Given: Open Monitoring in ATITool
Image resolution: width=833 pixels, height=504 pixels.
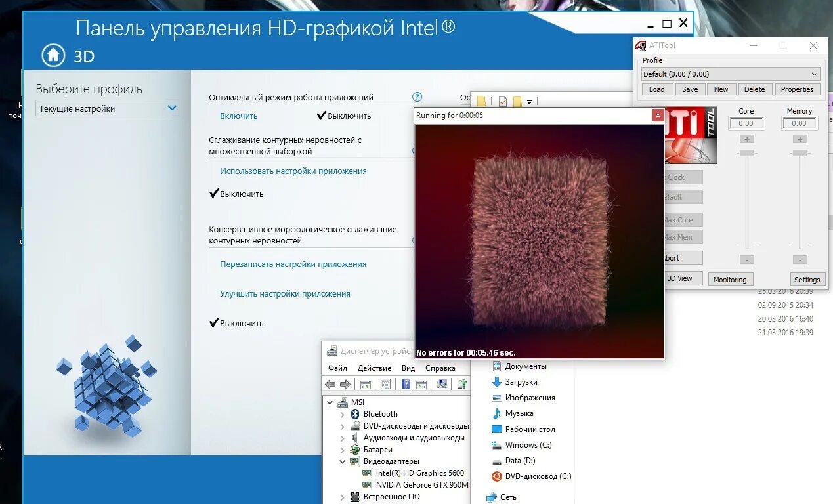Looking at the screenshot, I should click(730, 280).
